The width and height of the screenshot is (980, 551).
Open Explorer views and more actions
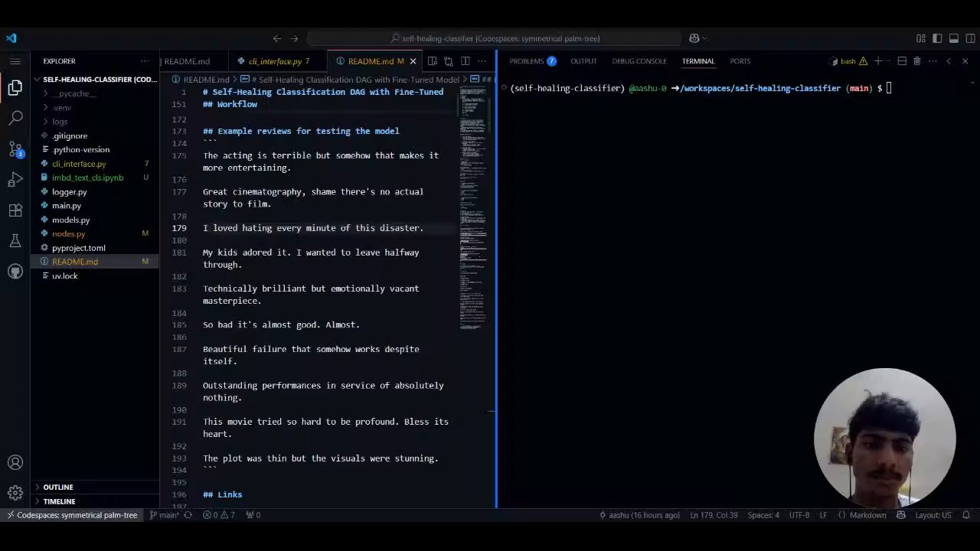145,61
